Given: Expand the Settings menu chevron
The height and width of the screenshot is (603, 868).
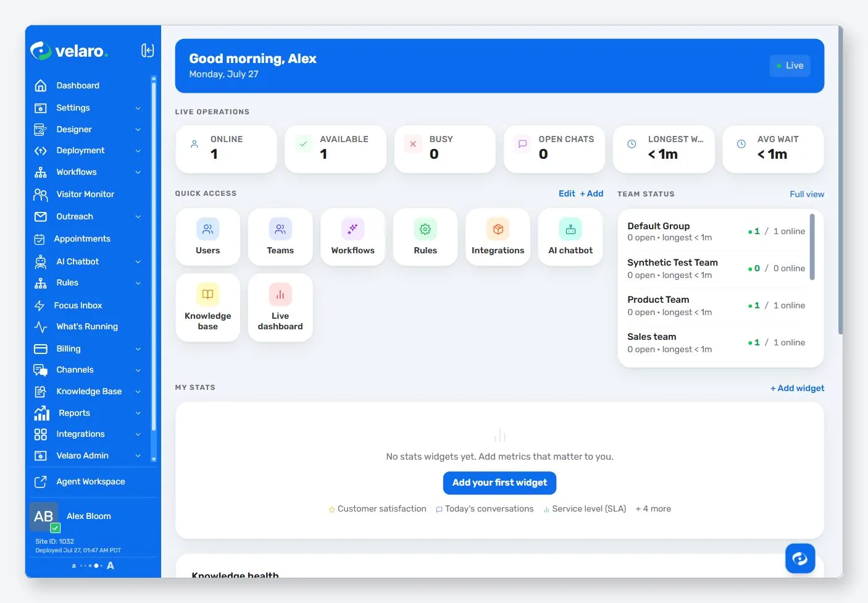Looking at the screenshot, I should click(138, 108).
